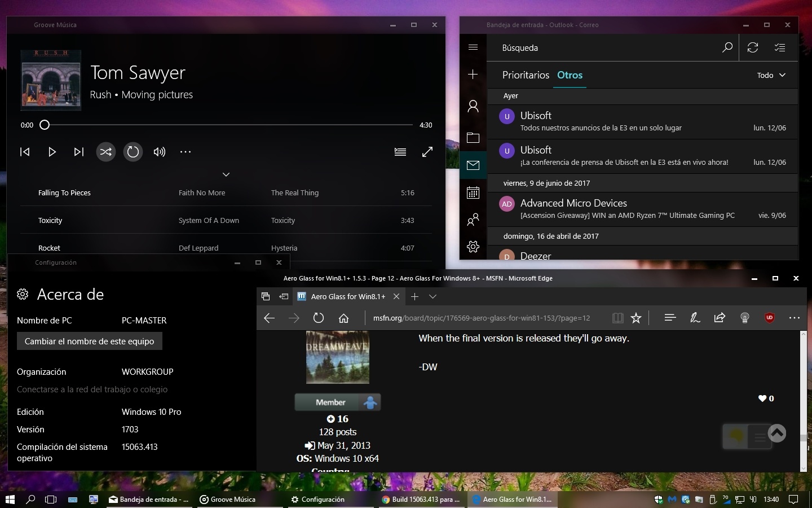
Task: Expand Groove player to full screen view
Action: point(427,152)
